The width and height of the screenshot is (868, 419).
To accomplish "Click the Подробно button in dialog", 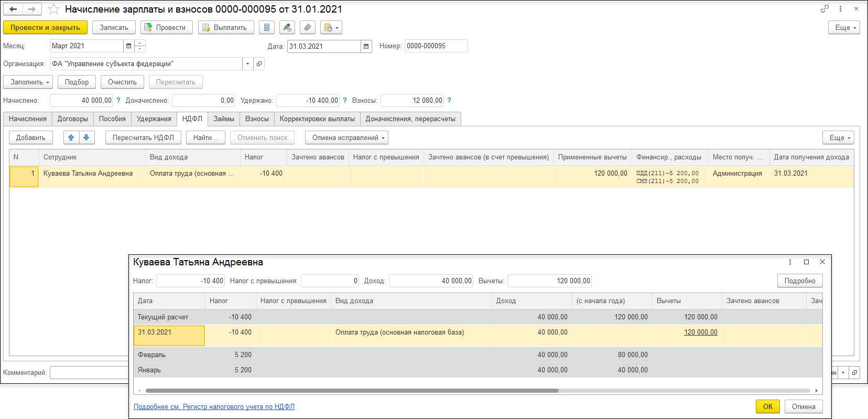I will (800, 281).
